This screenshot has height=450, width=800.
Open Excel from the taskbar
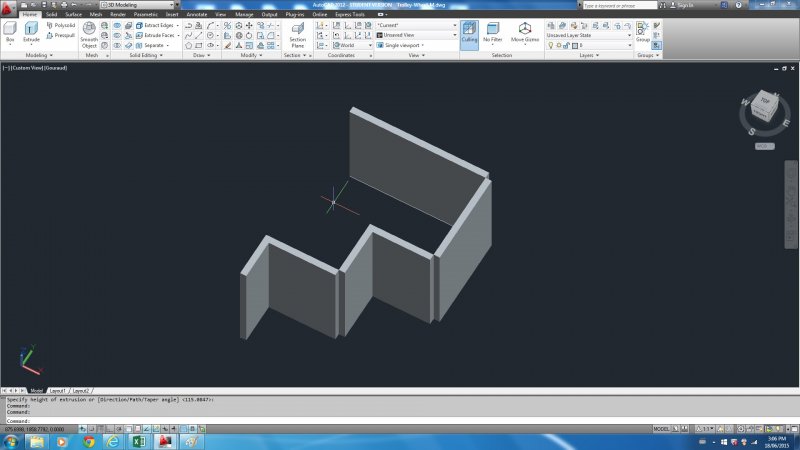pos(139,442)
